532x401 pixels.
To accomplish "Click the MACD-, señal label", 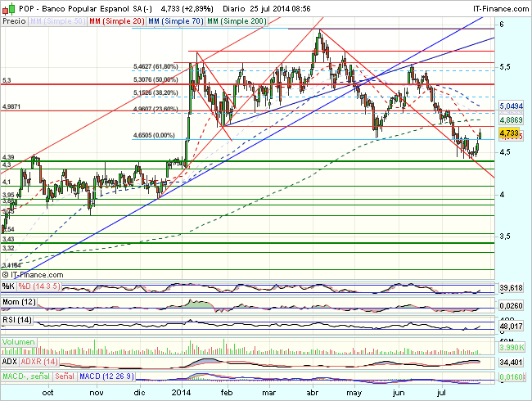I will pos(26,376).
